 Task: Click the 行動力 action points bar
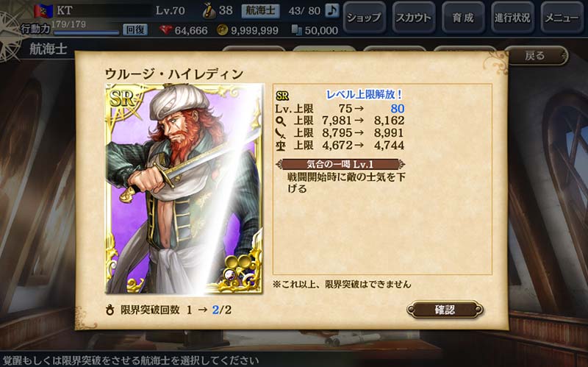(x=87, y=32)
